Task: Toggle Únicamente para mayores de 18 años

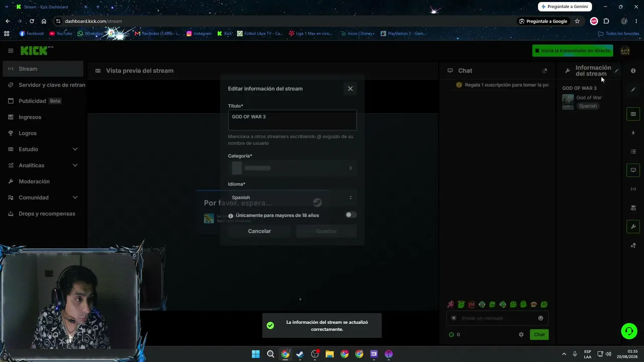Action: [x=351, y=215]
